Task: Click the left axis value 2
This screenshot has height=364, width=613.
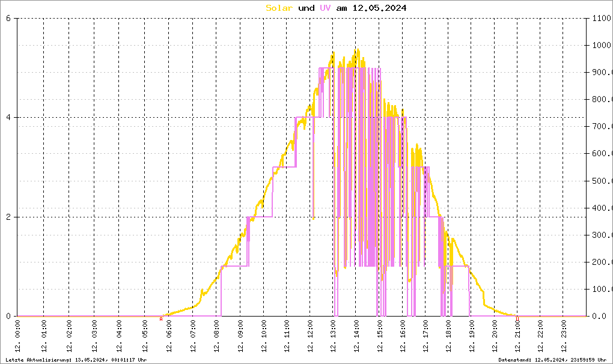Action: click(8, 217)
